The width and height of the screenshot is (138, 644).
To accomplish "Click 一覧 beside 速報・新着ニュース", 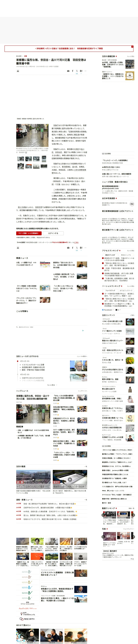I will click(x=86, y=500).
